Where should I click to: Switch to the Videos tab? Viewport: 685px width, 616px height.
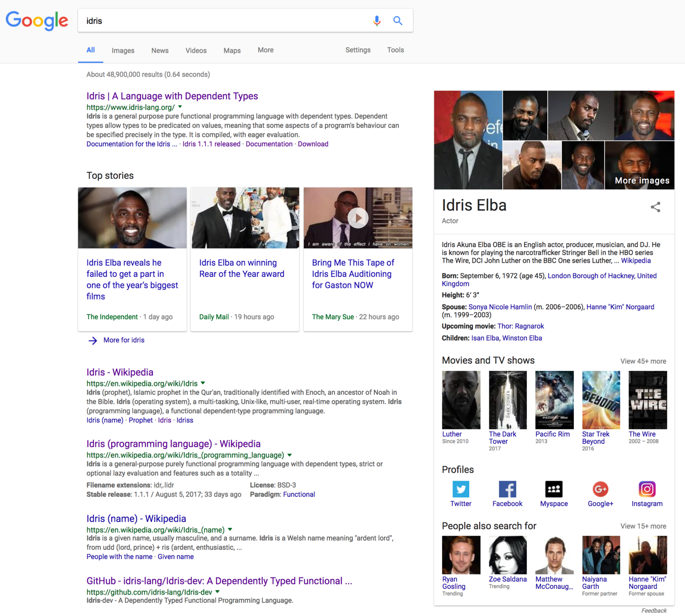pos(196,51)
